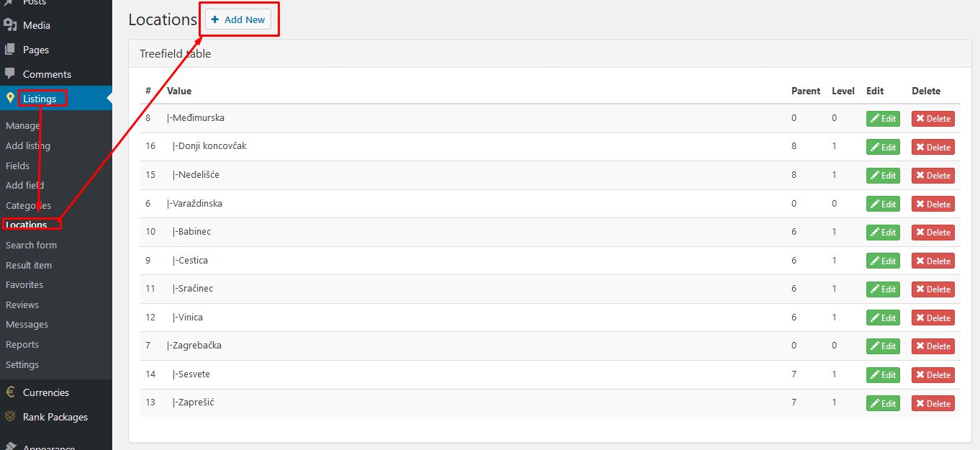Edit the Varaždinska location
Image resolution: width=980 pixels, height=450 pixels.
[883, 204]
